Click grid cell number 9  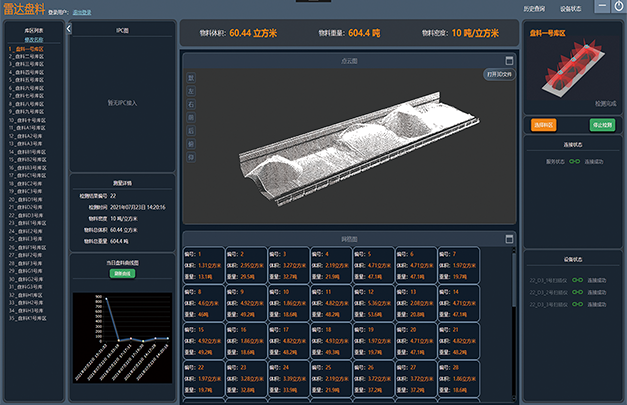pos(246,302)
